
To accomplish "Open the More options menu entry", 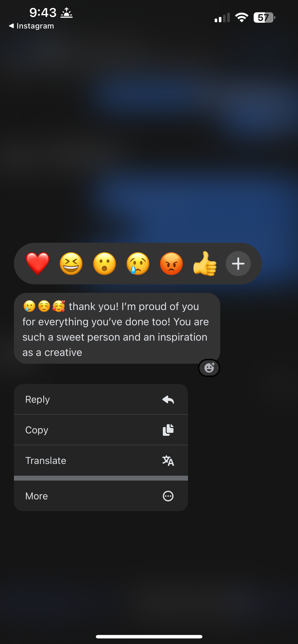I will pos(101,496).
